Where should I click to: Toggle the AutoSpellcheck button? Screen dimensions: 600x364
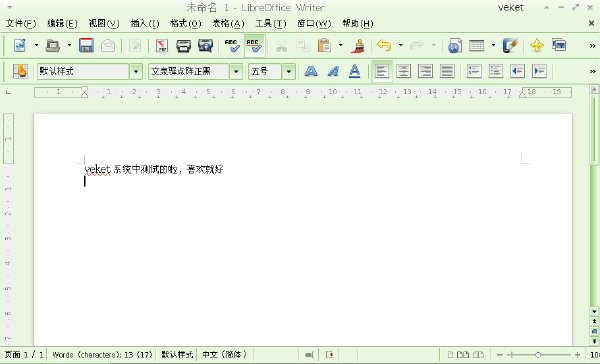tap(254, 46)
